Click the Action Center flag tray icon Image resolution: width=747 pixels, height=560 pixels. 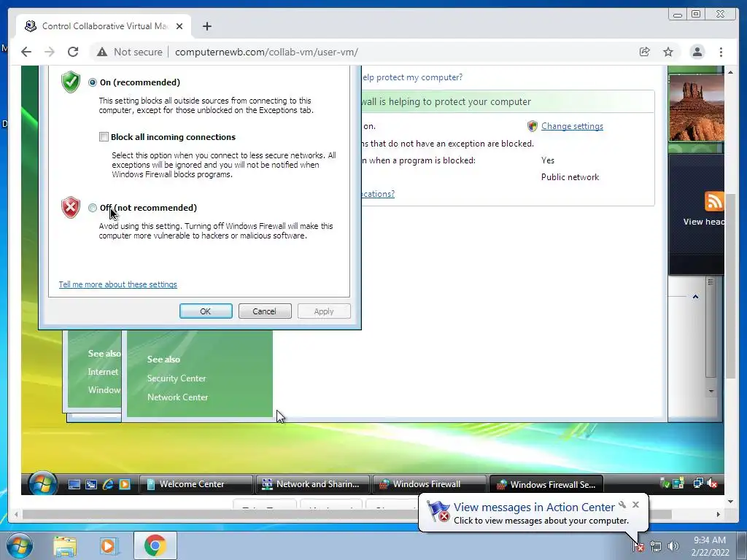(x=638, y=547)
